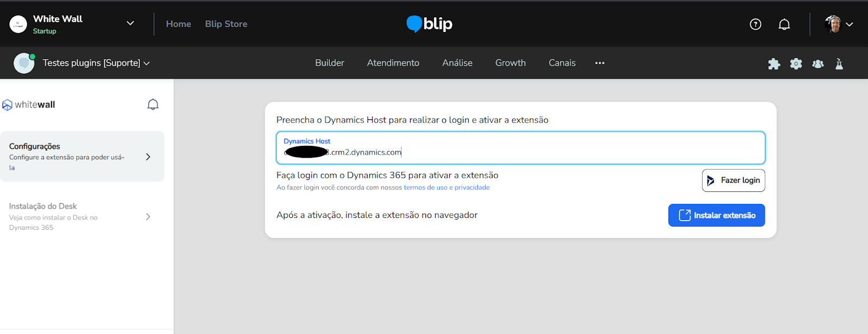Viewport: 868px width, 334px height.
Task: Click the White Wall organization avatar
Action: pos(18,24)
